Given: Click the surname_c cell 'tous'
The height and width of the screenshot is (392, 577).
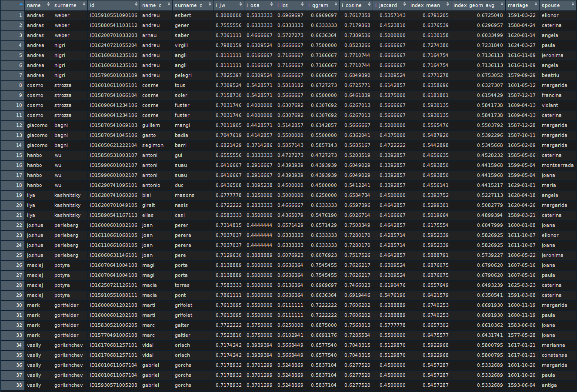Looking at the screenshot, I should point(180,85).
